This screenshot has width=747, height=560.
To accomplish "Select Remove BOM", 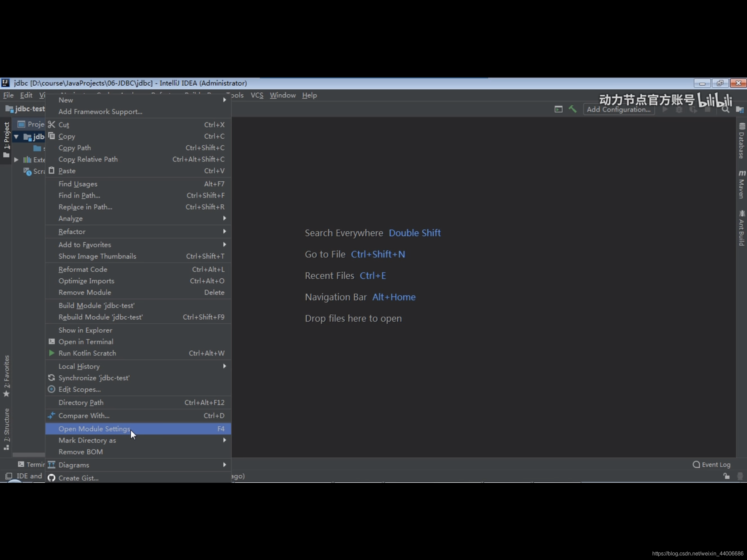I will click(138, 452).
